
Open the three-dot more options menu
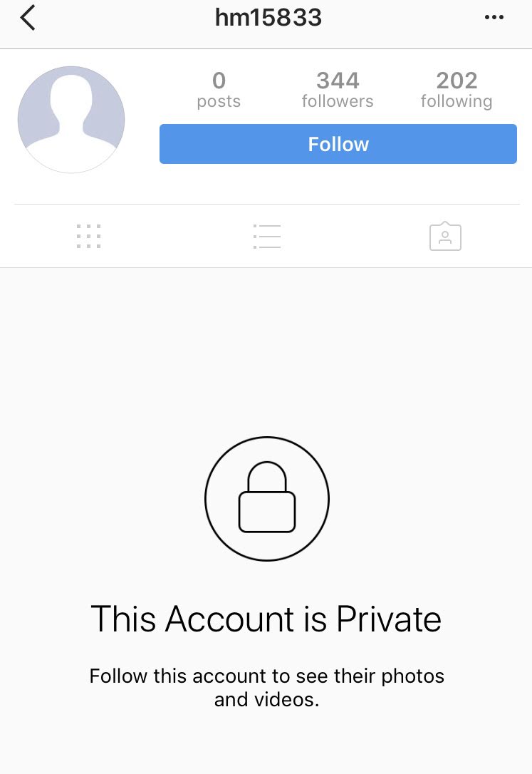tap(494, 17)
